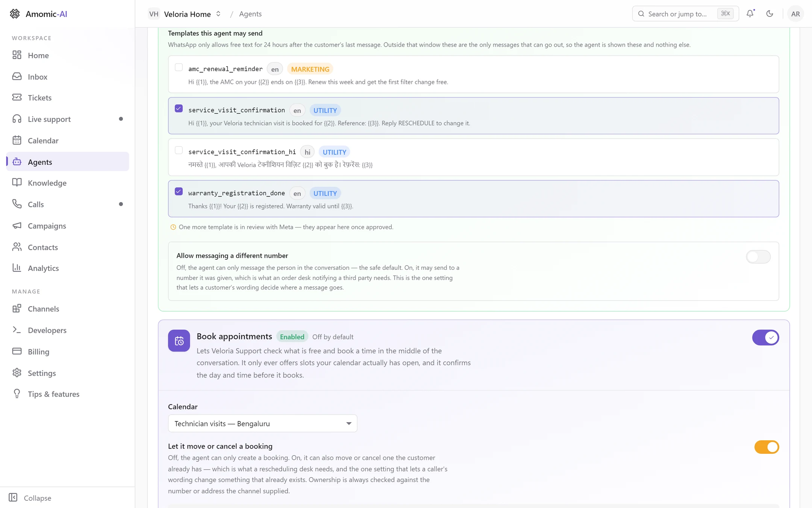Switch to dark mode moon icon
Screen dimensions: 812x508
[x=770, y=14]
